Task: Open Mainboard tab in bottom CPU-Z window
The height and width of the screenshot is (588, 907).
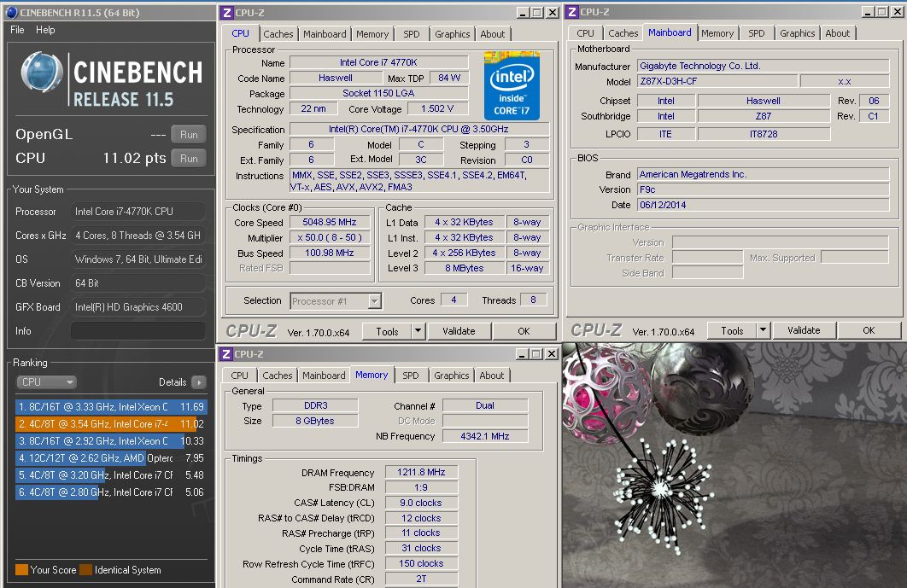Action: pyautogui.click(x=324, y=376)
